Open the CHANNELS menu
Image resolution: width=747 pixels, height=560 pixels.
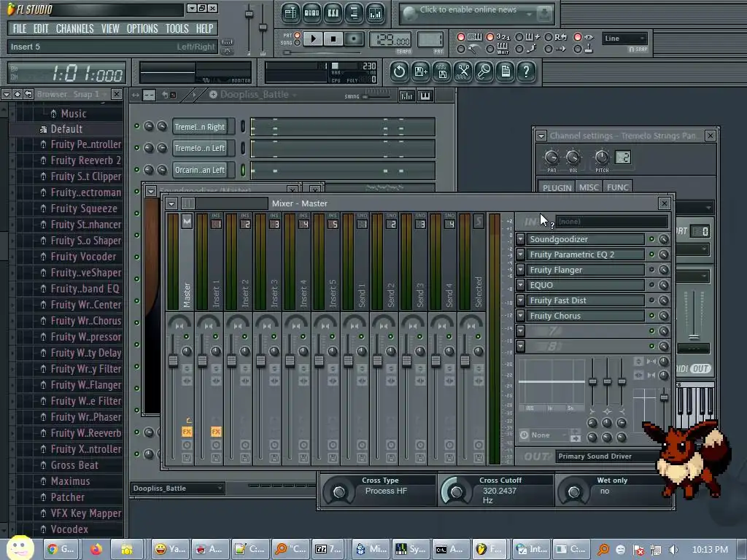click(75, 28)
